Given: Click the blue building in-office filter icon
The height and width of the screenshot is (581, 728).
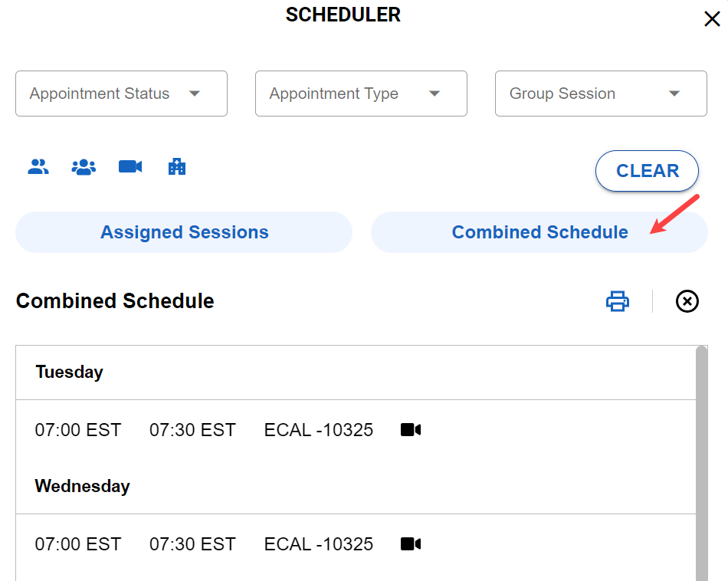Looking at the screenshot, I should pos(177,166).
